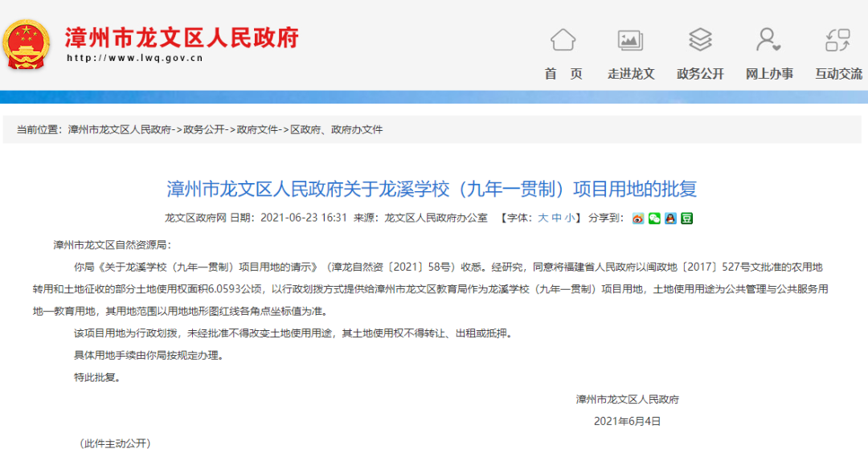Click the exchange arrows icon above 互动交流
This screenshot has width=868, height=461.
pos(837,39)
